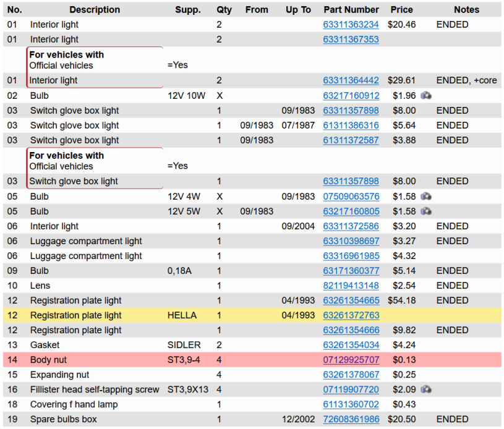Click part number 61311372587
This screenshot has width=504, height=429.
pyautogui.click(x=351, y=140)
